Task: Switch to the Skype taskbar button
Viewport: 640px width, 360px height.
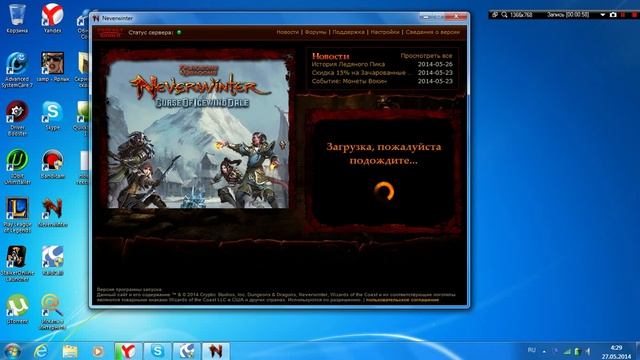Action: [158, 351]
